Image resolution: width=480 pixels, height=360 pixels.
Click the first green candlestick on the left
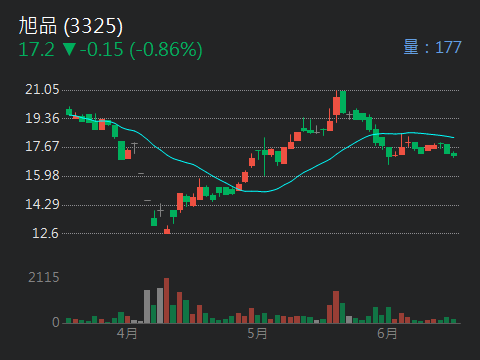[x=69, y=111]
